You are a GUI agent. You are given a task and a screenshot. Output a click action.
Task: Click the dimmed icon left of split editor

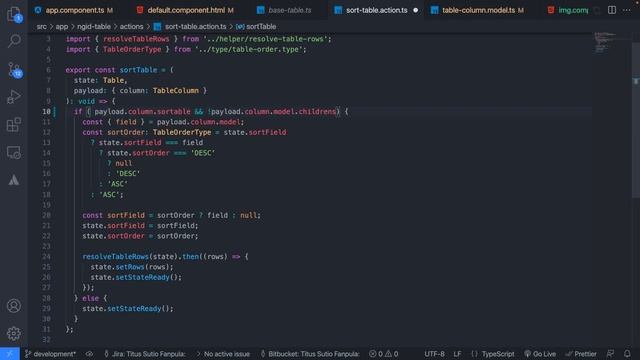tap(597, 10)
